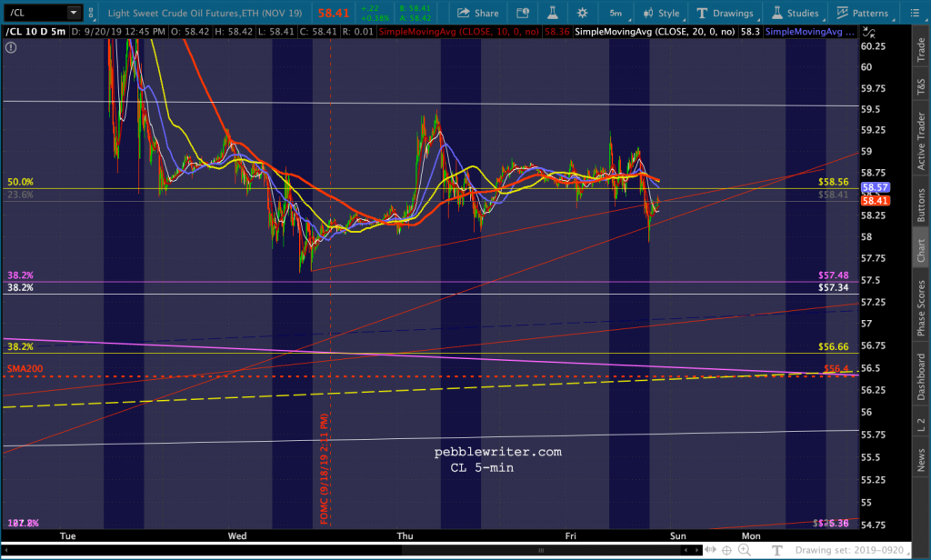Open the Style menu
Image resolution: width=931 pixels, height=560 pixels.
tap(662, 13)
